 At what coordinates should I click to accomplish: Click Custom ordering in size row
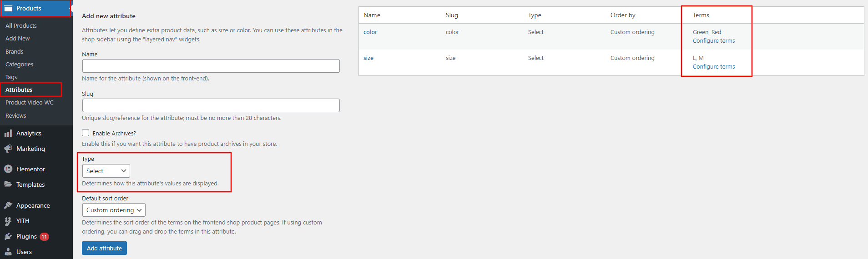(632, 58)
